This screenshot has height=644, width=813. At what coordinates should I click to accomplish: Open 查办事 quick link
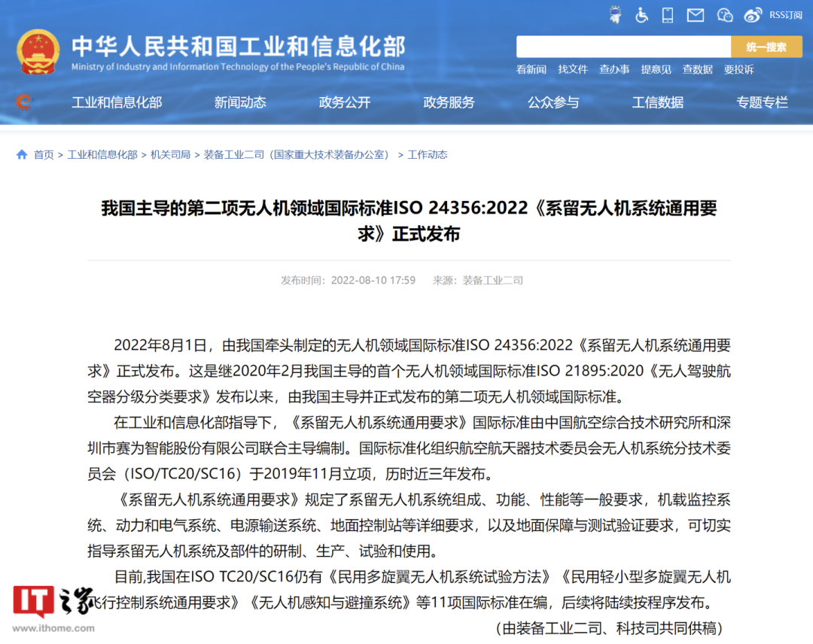pos(614,69)
